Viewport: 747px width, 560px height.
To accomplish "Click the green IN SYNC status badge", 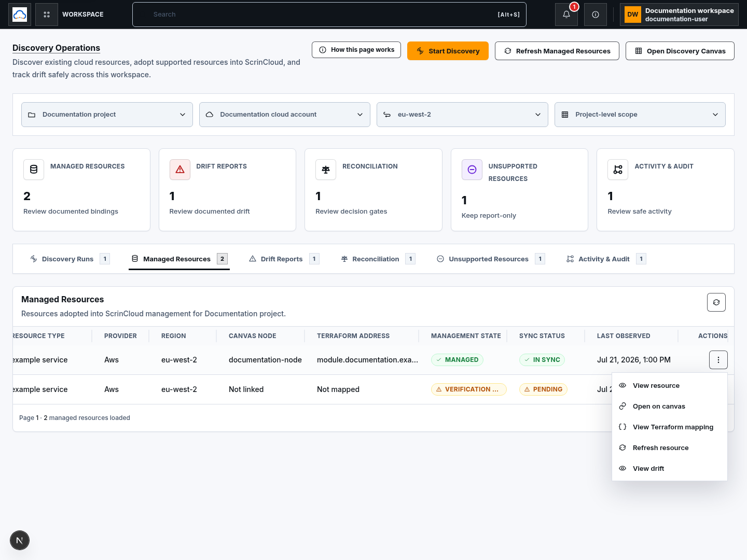I will pos(542,360).
